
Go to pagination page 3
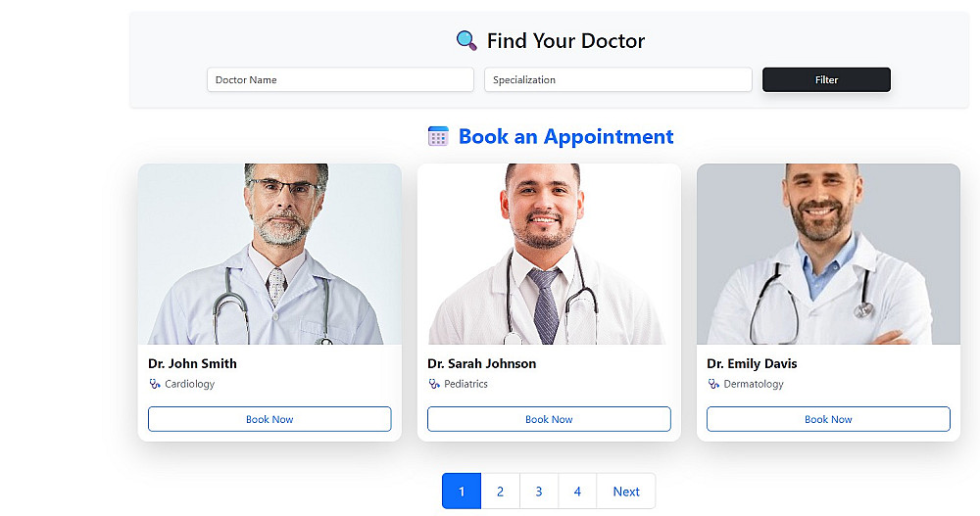[539, 491]
